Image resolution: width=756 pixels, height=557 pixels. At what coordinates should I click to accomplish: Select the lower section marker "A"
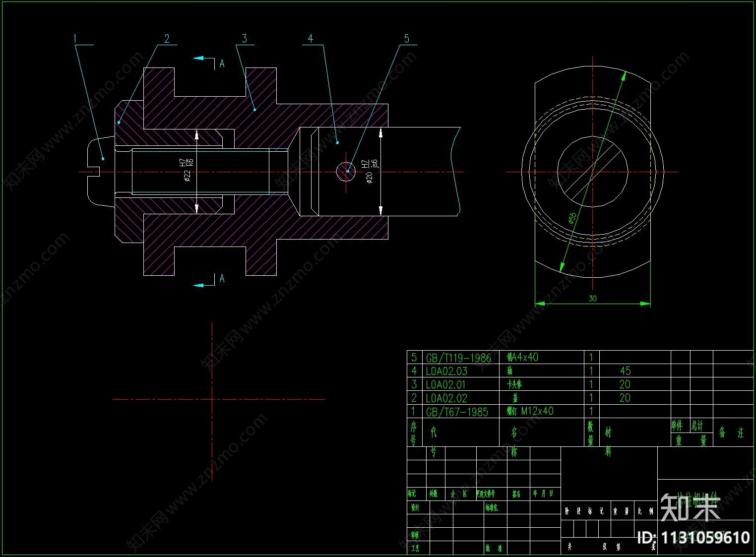[x=222, y=278]
